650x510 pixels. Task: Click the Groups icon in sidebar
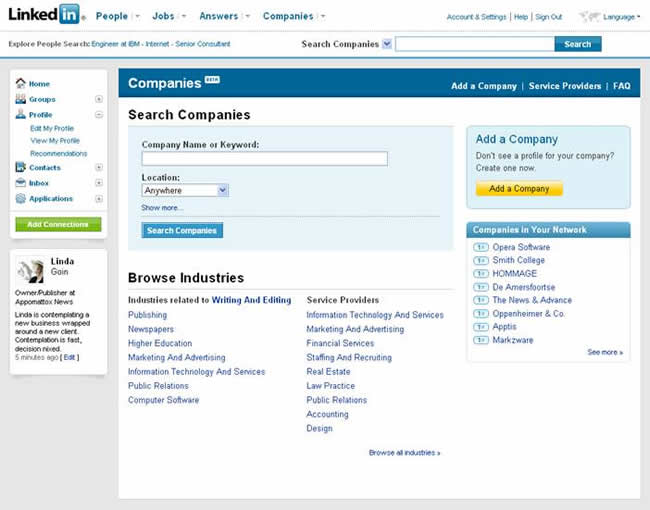21,99
